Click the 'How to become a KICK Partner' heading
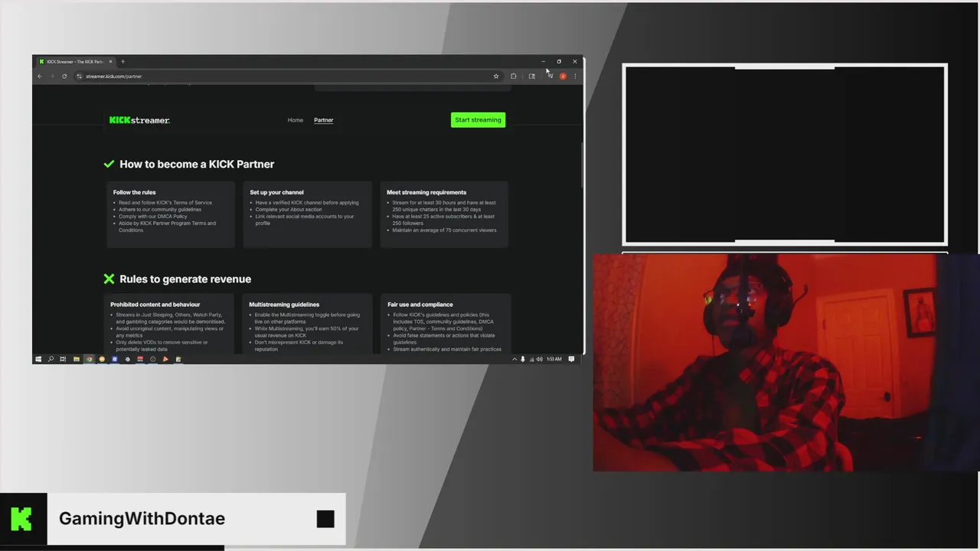980x551 pixels. pyautogui.click(x=197, y=164)
